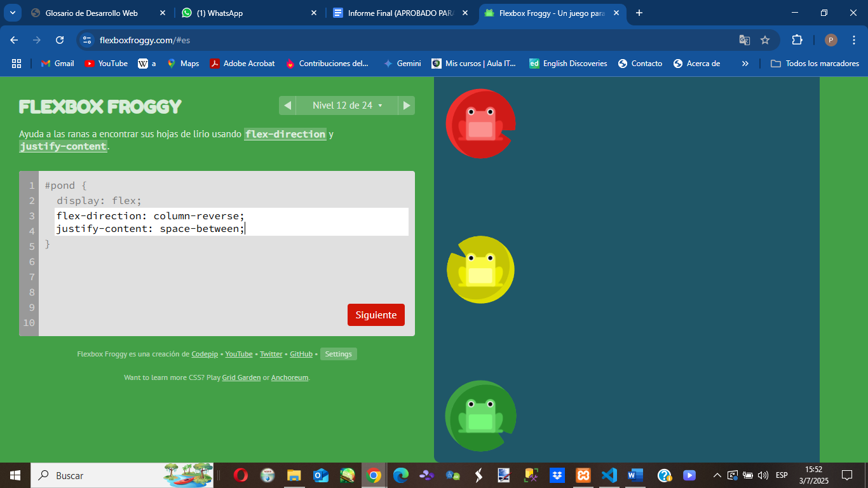The width and height of the screenshot is (868, 488).
Task: Open the GitHub link in the footer
Action: tap(301, 354)
